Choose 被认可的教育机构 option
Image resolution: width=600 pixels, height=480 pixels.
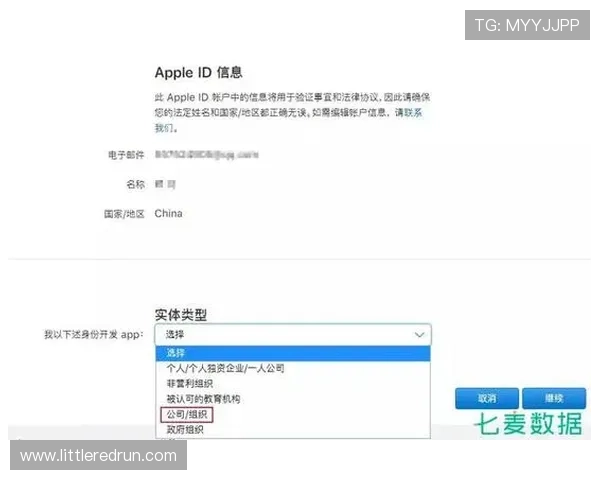tap(293, 399)
